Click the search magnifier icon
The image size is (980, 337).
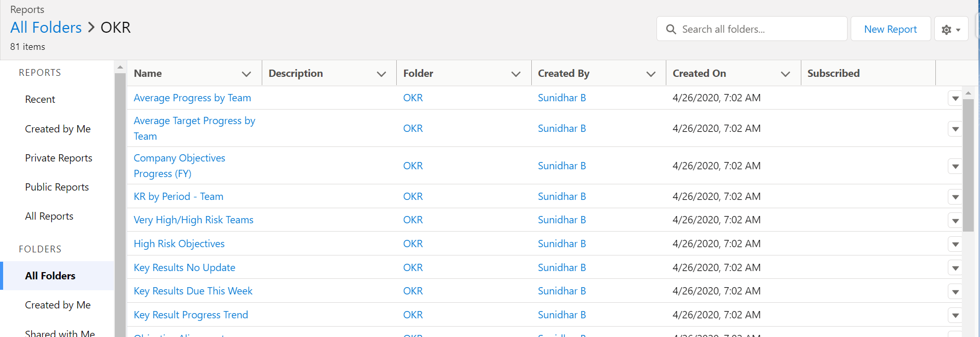click(671, 30)
